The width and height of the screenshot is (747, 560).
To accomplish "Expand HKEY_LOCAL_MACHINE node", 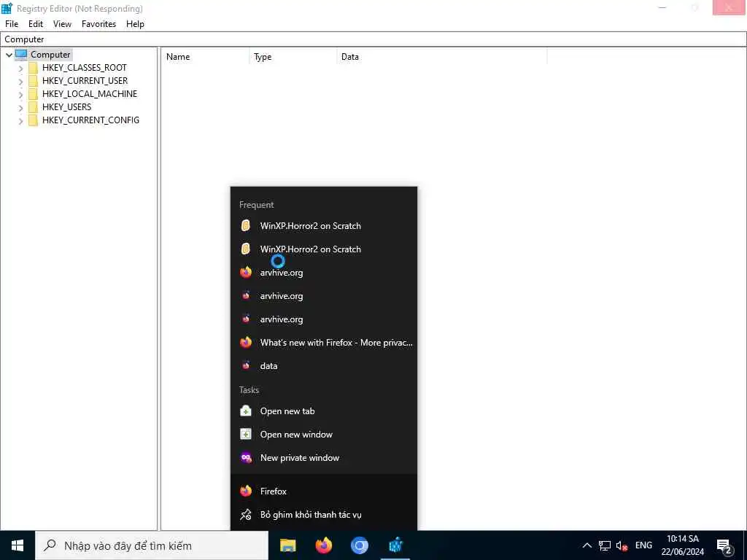I will tap(20, 94).
